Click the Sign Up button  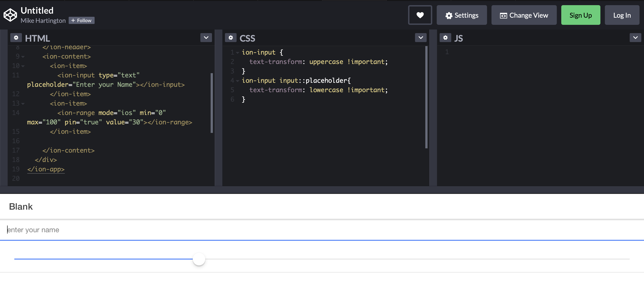coord(580,15)
